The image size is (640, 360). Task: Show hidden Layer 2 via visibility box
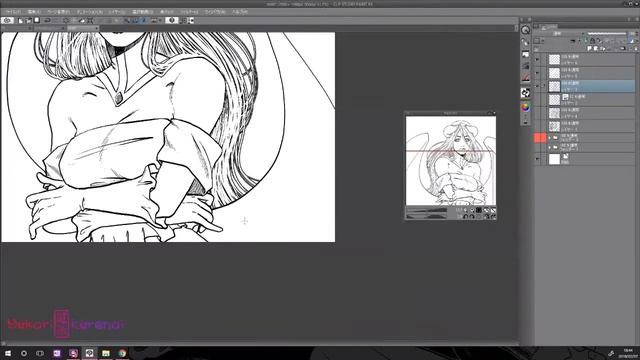[x=537, y=100]
